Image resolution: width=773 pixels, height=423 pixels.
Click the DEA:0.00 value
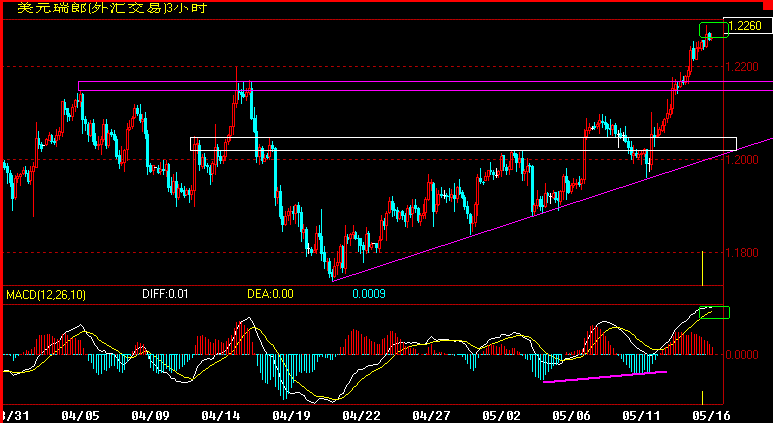(270, 294)
